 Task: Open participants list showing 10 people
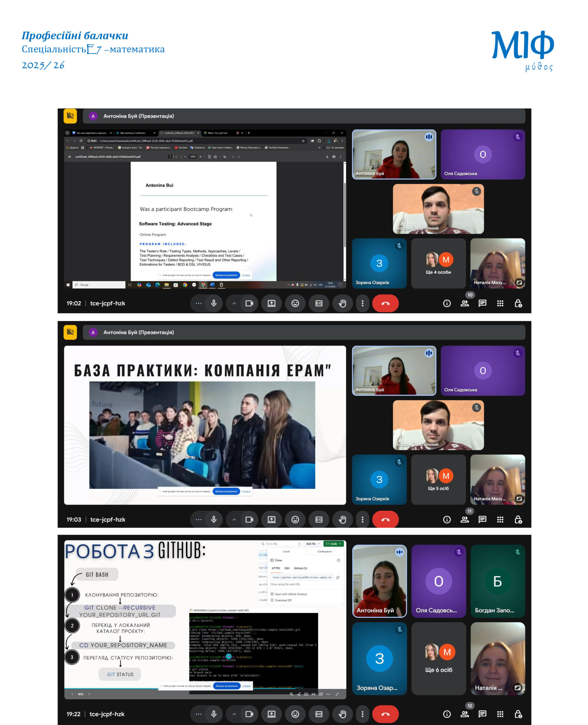pyautogui.click(x=464, y=303)
